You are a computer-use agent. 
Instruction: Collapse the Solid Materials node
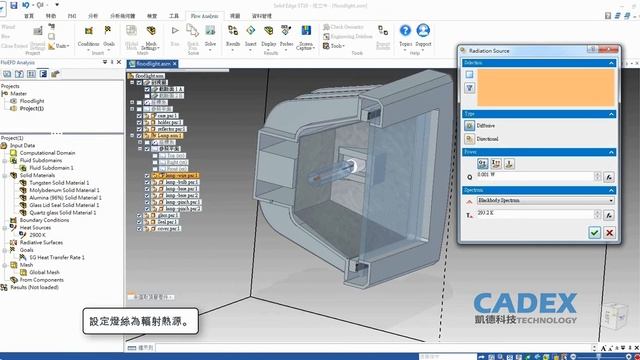(x=5, y=176)
